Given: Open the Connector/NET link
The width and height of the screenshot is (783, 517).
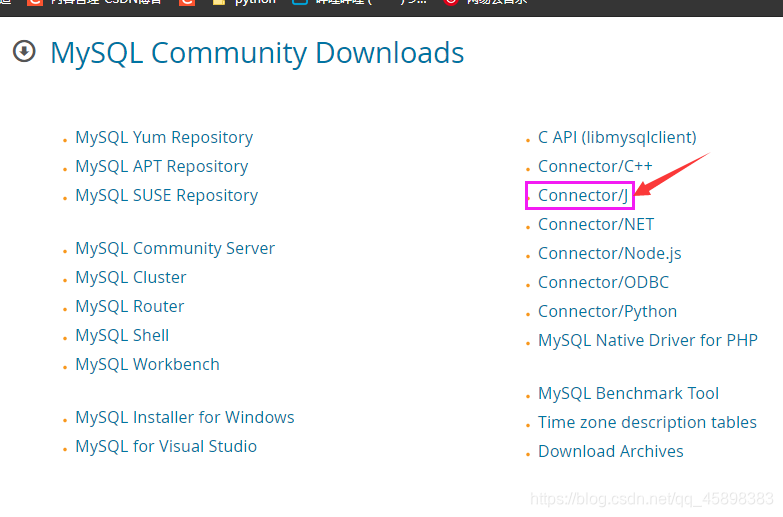Looking at the screenshot, I should [x=596, y=224].
